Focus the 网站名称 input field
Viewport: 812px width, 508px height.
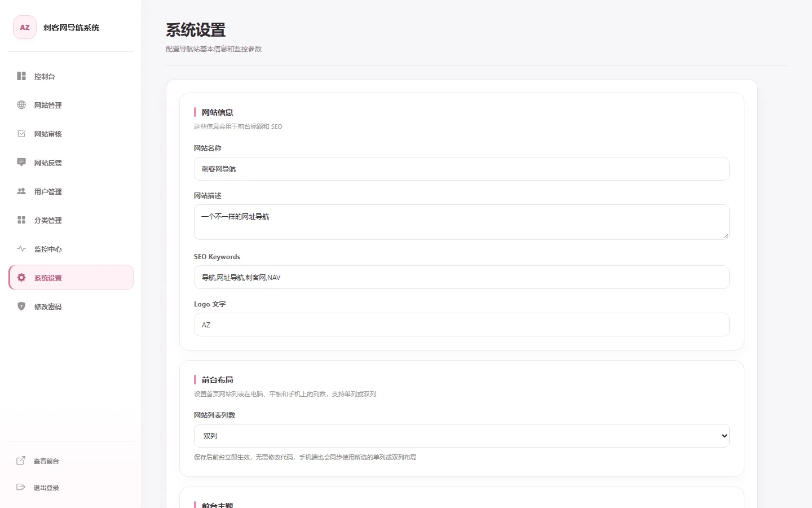click(x=462, y=169)
